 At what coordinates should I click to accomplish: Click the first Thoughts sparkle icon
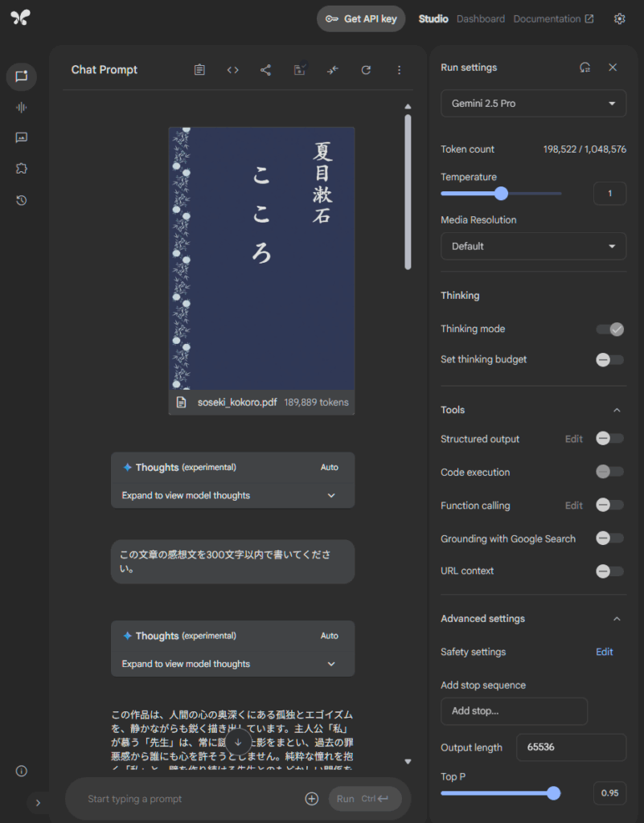click(127, 467)
